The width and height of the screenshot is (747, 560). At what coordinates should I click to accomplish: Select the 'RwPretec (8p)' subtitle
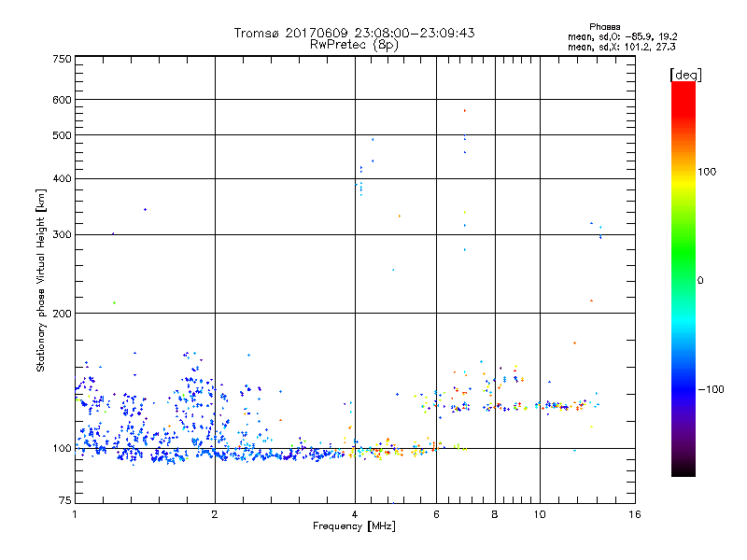click(x=354, y=45)
